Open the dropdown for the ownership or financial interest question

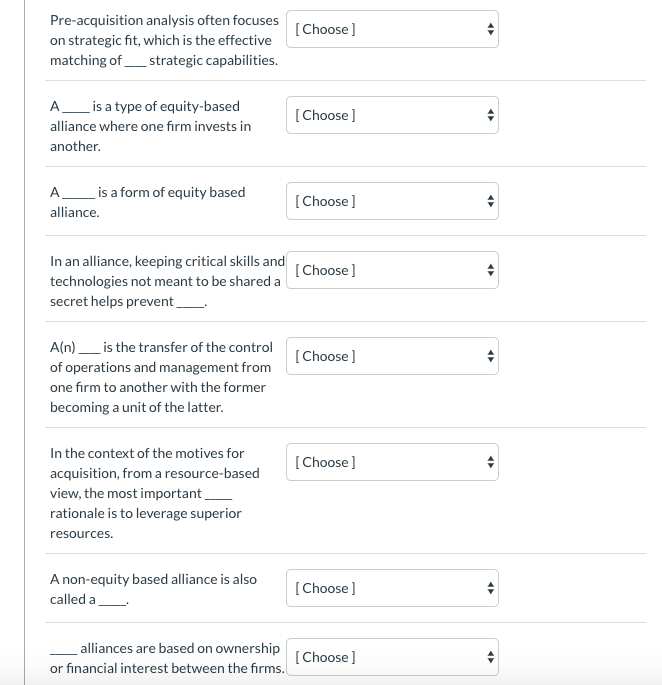[392, 657]
